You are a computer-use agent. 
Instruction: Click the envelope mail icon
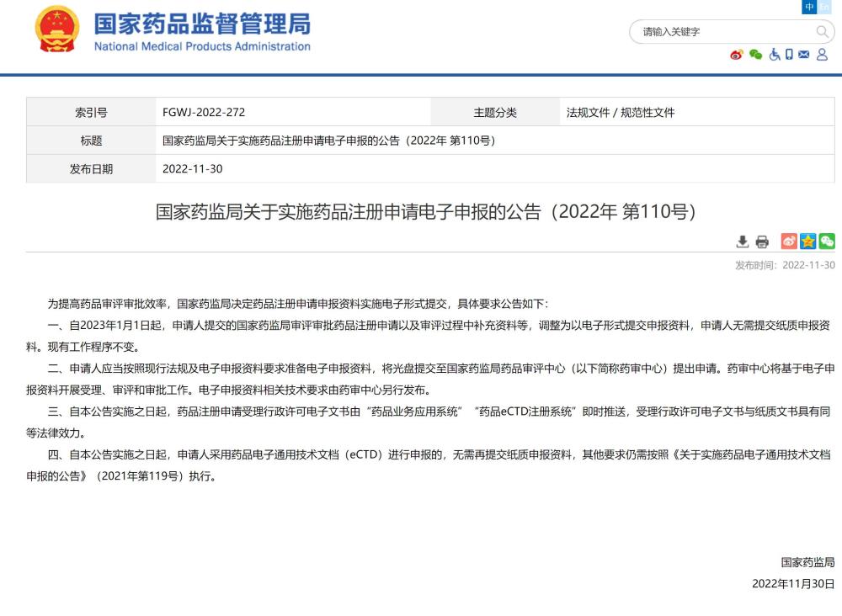[x=804, y=55]
